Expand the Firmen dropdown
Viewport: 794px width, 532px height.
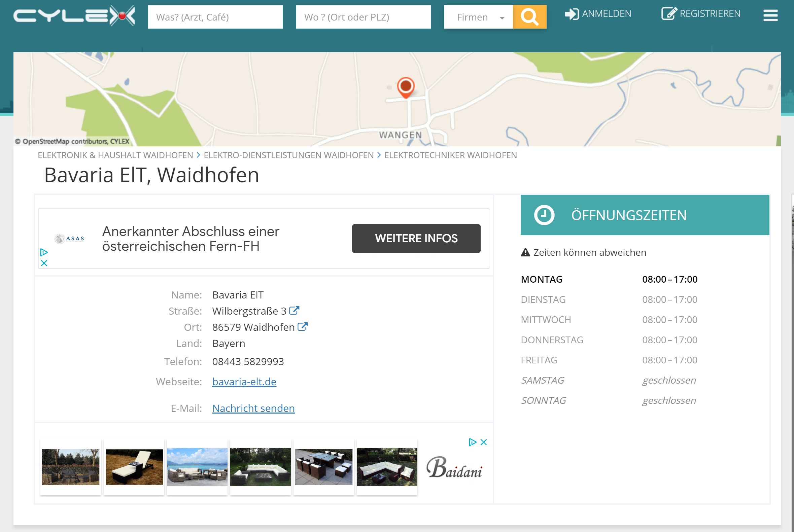coord(478,17)
